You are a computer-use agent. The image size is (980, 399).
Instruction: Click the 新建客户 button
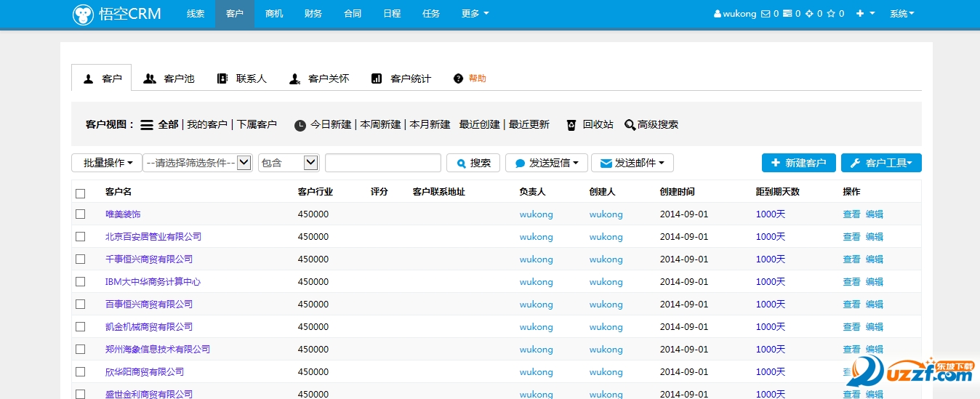pos(798,163)
